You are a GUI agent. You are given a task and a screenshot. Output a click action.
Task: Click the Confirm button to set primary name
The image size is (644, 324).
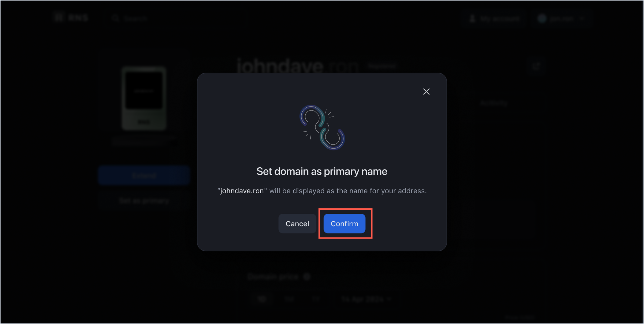click(x=344, y=223)
